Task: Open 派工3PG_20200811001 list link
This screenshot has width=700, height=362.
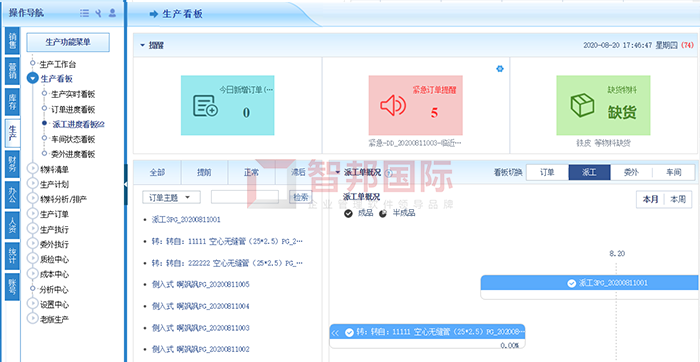Action: pos(186,220)
